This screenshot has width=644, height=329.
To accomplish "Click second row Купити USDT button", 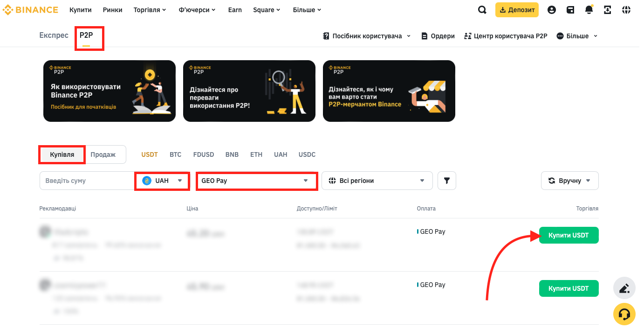I will coord(569,288).
